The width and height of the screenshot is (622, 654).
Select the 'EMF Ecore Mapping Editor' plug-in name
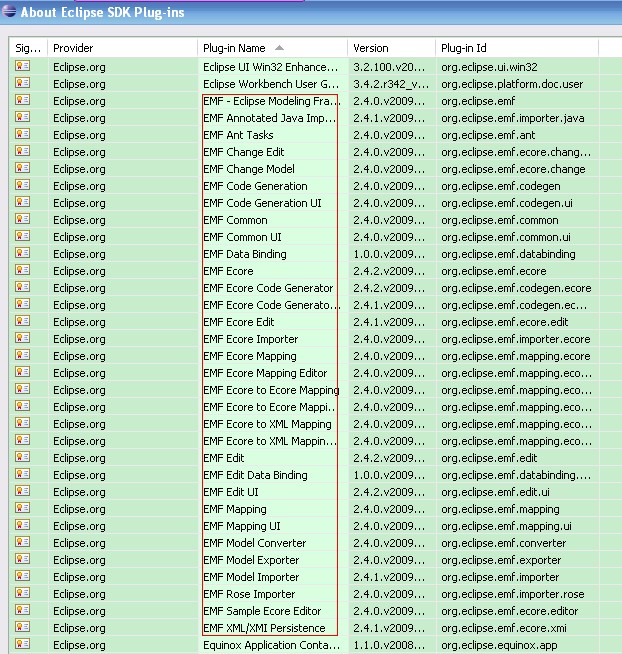point(265,373)
